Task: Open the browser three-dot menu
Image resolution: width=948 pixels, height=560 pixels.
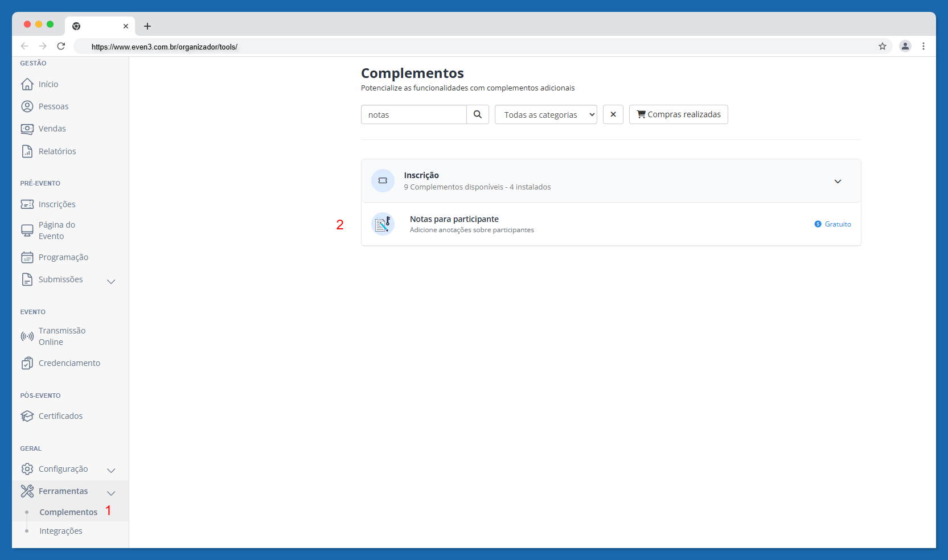Action: click(x=924, y=46)
